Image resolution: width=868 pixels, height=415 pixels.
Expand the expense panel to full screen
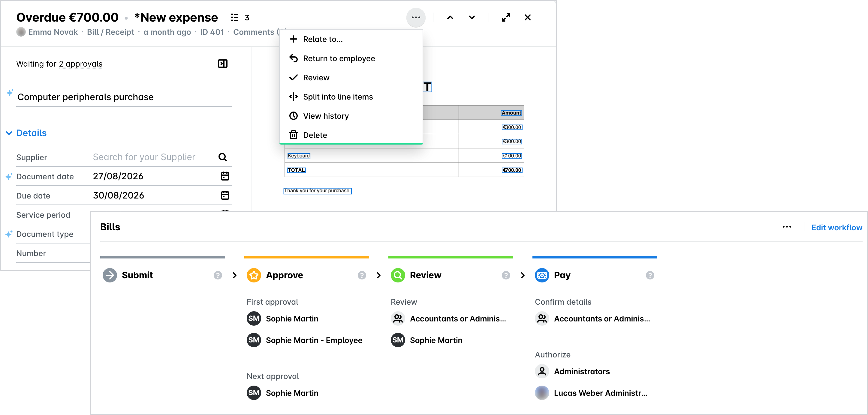(x=506, y=17)
